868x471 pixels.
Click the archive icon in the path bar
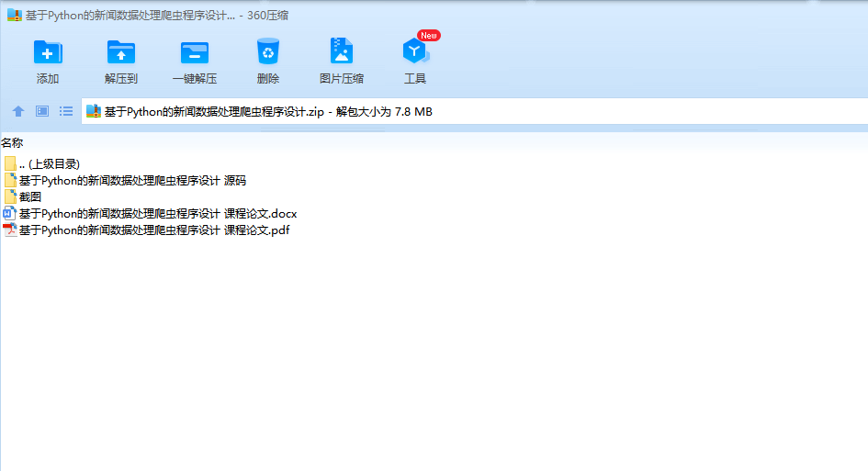(94, 111)
